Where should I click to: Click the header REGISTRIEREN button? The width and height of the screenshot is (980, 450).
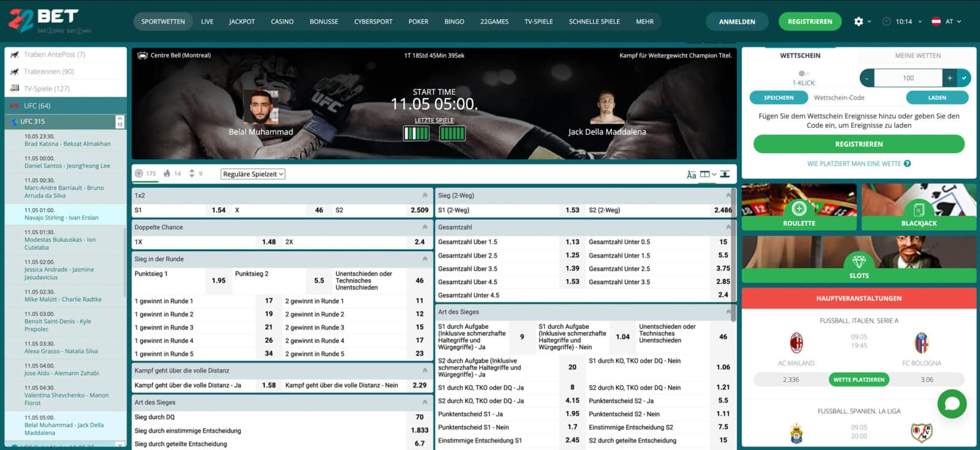pos(810,21)
